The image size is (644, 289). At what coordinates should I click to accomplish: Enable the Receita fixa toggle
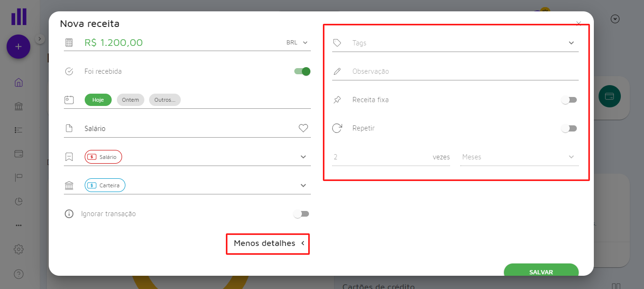(569, 100)
